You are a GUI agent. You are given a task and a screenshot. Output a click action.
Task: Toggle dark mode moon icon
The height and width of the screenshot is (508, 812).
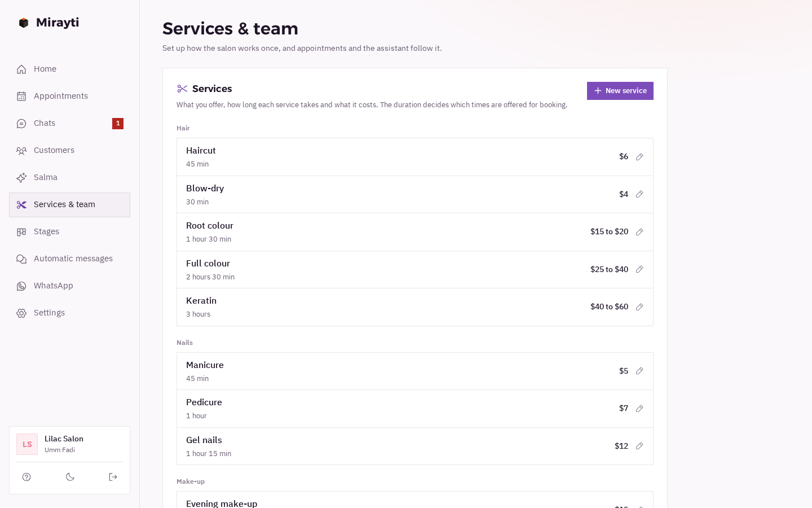[x=70, y=477]
